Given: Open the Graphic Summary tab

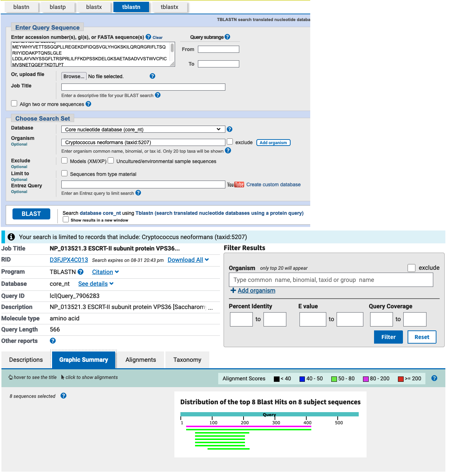Looking at the screenshot, I should point(84,360).
